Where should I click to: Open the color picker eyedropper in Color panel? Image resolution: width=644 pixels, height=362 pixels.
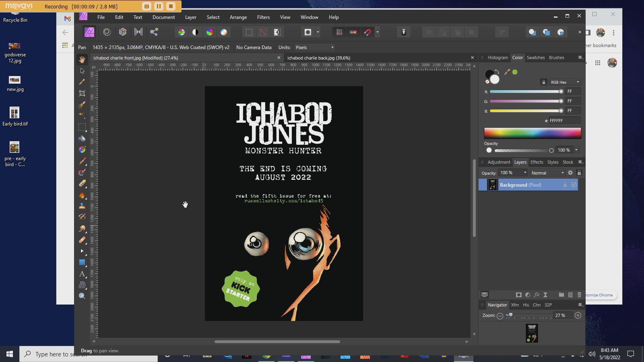(507, 72)
